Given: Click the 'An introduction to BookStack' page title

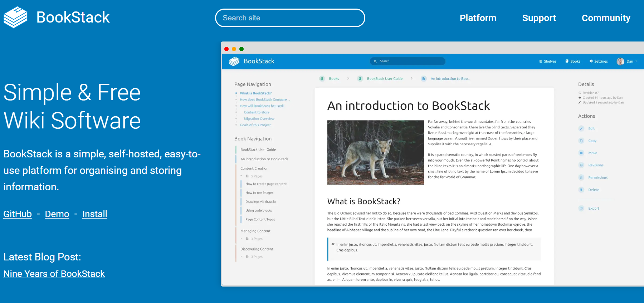Looking at the screenshot, I should point(409,106).
